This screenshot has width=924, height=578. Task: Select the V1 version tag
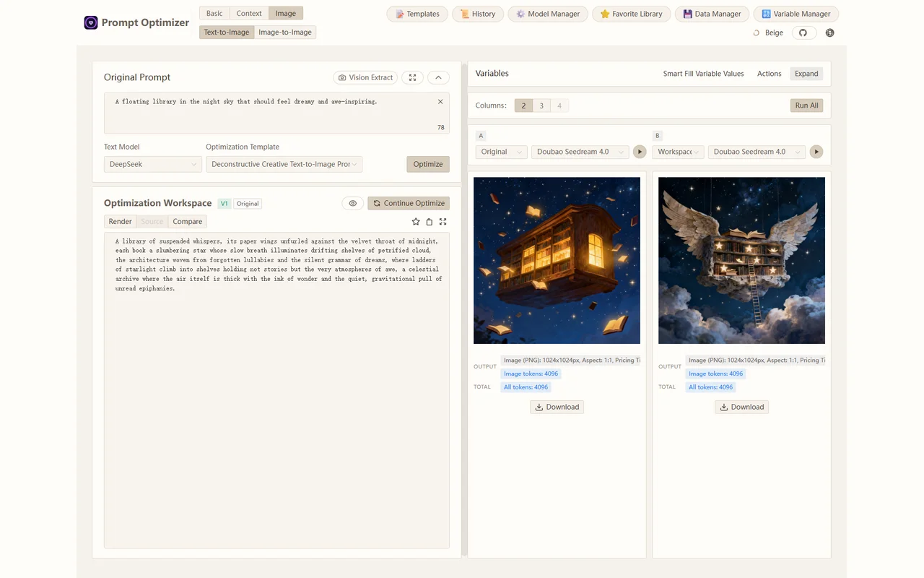point(225,204)
